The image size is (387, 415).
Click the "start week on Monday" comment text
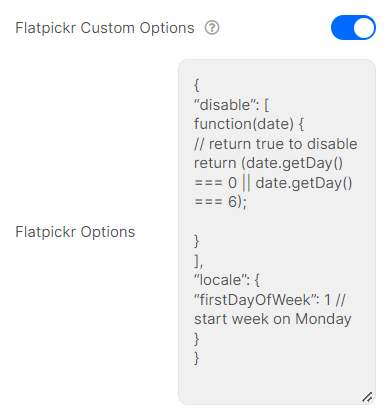click(273, 319)
